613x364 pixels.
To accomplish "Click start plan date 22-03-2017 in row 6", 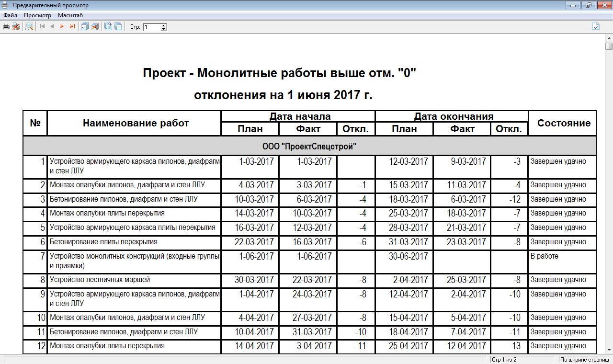I will (254, 242).
